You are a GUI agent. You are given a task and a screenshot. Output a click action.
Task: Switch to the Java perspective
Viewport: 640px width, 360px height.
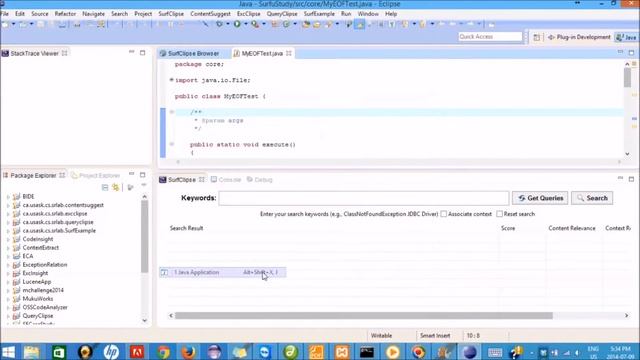[627, 37]
